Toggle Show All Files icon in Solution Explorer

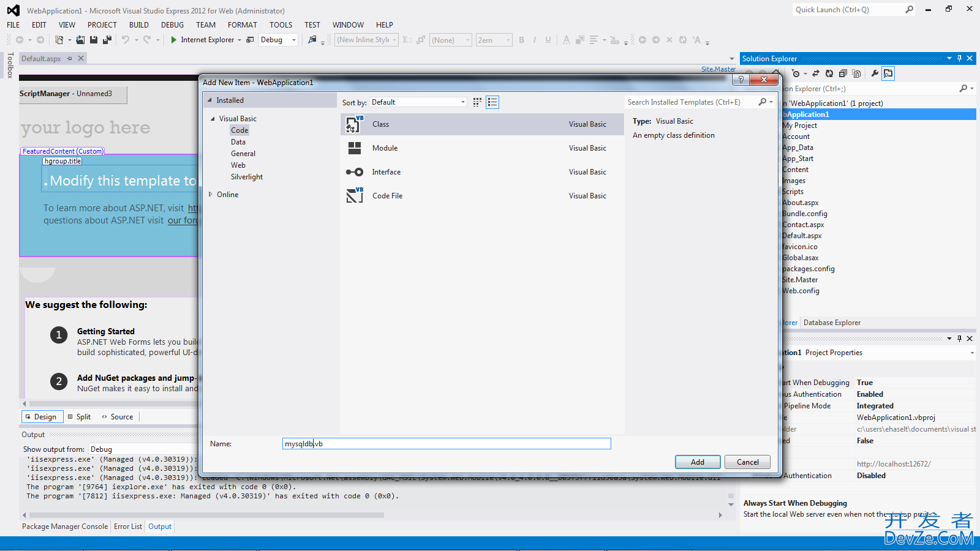pyautogui.click(x=856, y=73)
